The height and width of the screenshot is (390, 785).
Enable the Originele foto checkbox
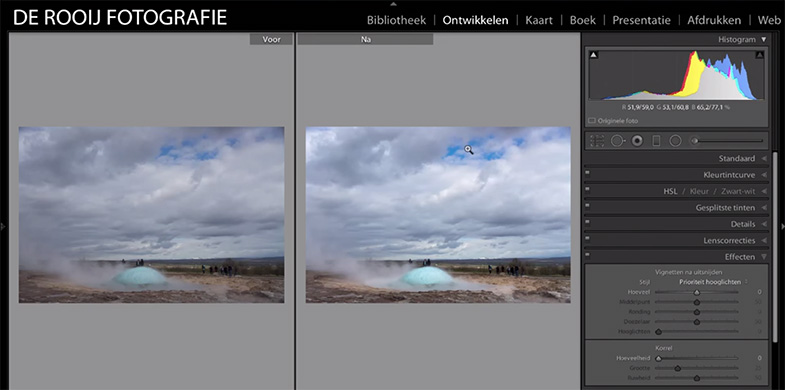(591, 121)
